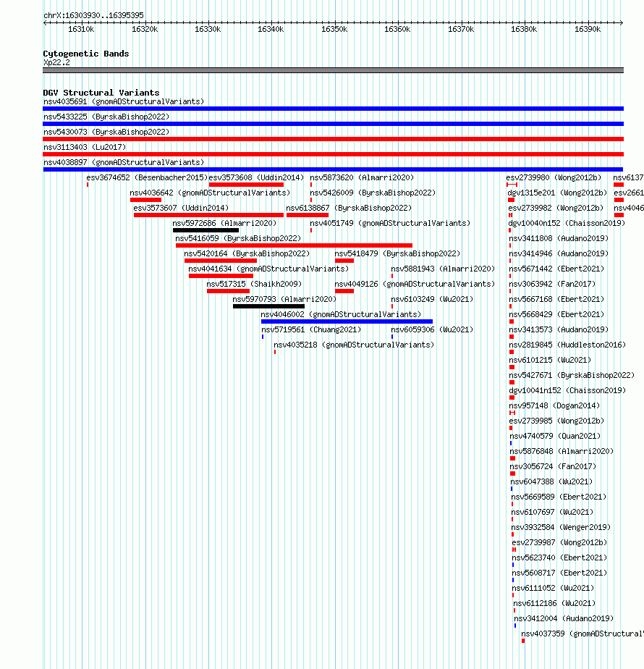Open the nsv5623740 Ebert2021 label
Image resolution: width=644 pixels, height=669 pixels.
pyautogui.click(x=559, y=557)
